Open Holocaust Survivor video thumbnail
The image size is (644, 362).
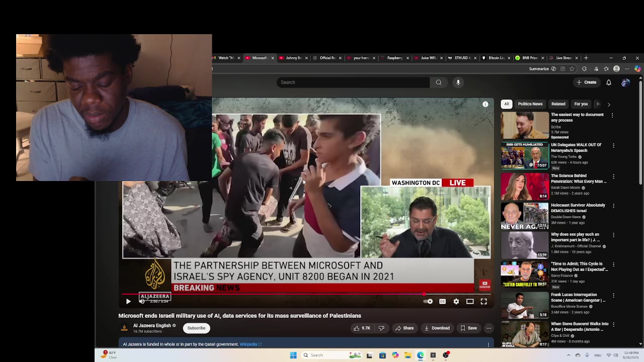(x=525, y=216)
